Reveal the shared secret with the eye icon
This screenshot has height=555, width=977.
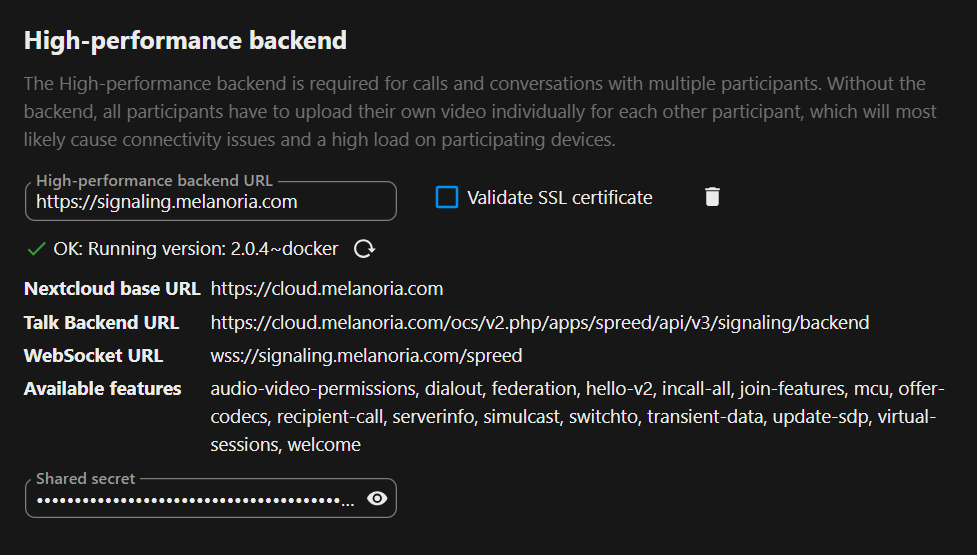coord(377,499)
